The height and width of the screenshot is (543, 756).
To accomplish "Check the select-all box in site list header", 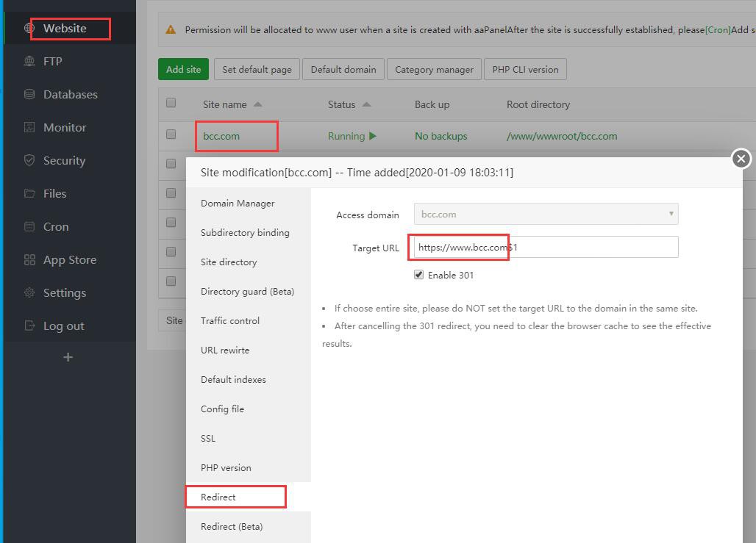I will point(171,104).
